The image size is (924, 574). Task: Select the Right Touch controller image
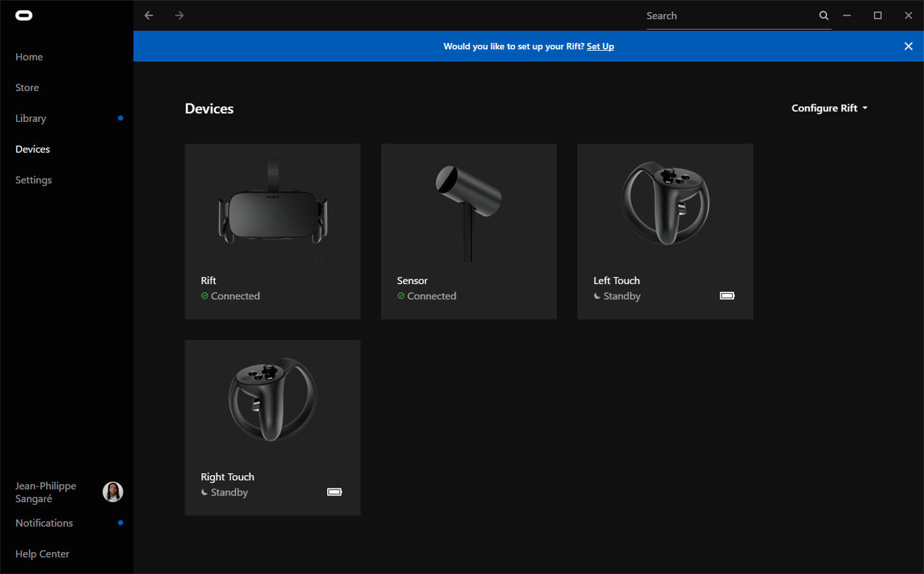tap(272, 399)
